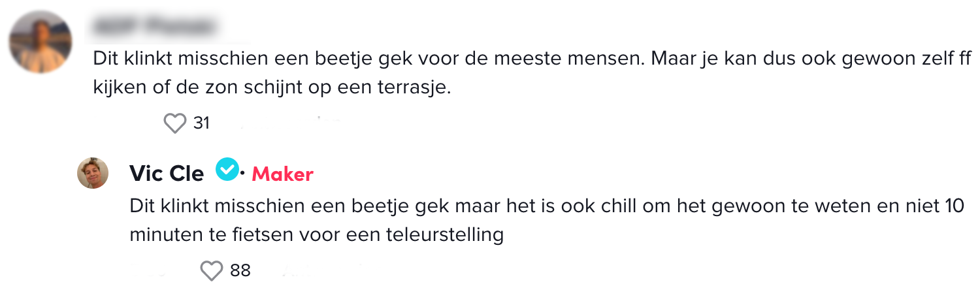Click the 88 like count
The image size is (980, 286).
(x=240, y=270)
